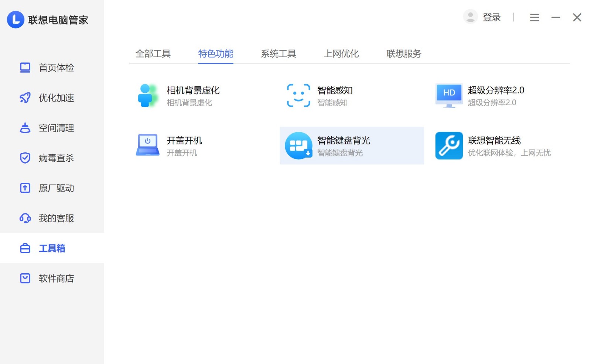Click the 联想智能无线 title text

tap(494, 141)
